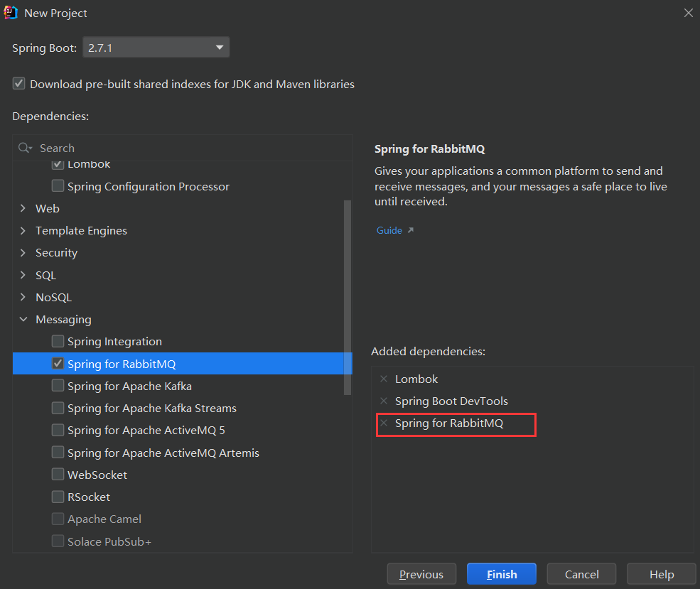Image resolution: width=700 pixels, height=589 pixels.
Task: Check the WebSocket dependency
Action: [x=58, y=474]
